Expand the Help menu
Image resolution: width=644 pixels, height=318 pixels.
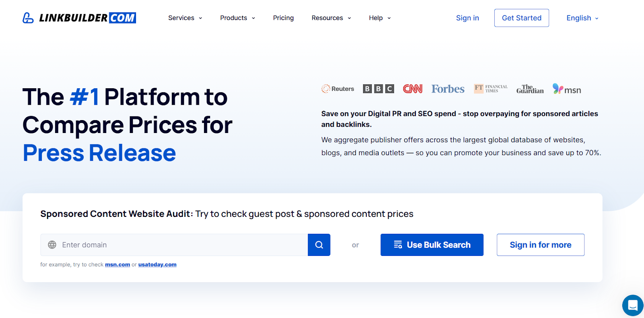tap(380, 18)
